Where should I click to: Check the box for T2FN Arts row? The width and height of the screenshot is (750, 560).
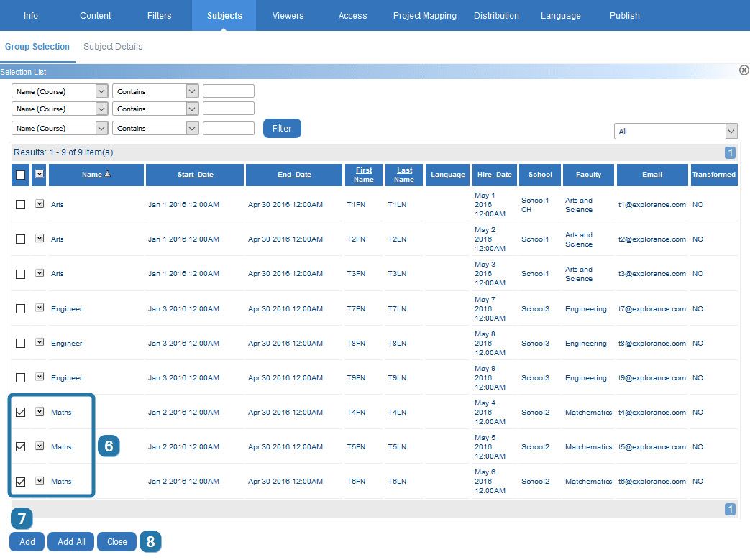[21, 239]
